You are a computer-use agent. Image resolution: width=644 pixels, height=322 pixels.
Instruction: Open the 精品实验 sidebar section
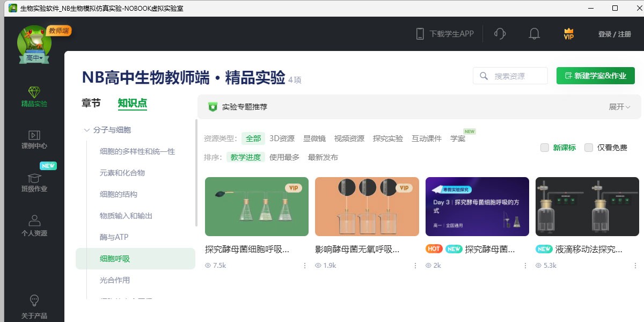[x=34, y=97]
